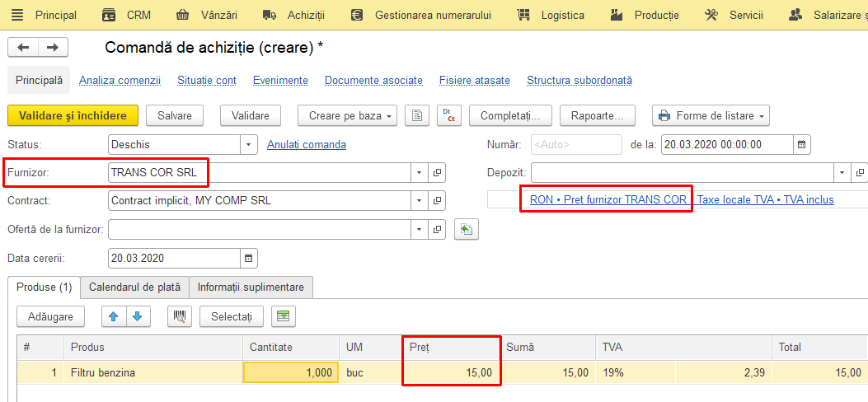Screen dimensions: 868x402
Task: Select the Filtru benzina product cell
Action: 154,373
